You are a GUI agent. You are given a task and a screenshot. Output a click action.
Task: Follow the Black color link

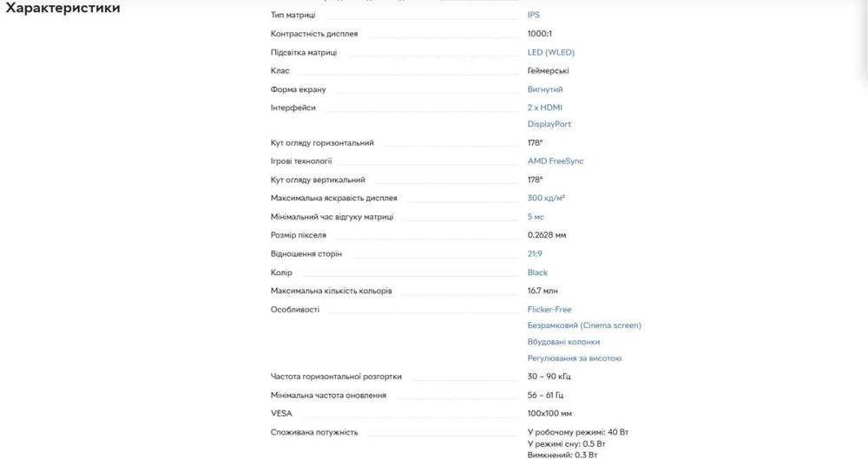[x=537, y=272]
